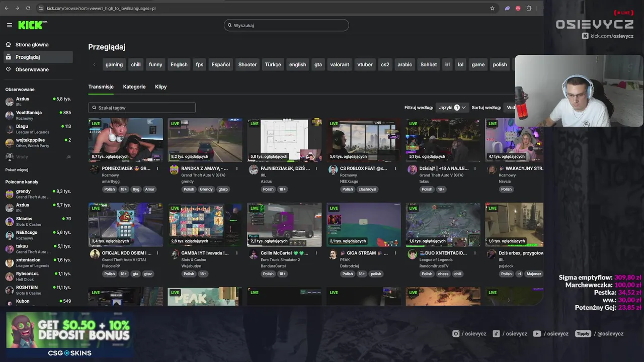This screenshot has height=362, width=644.
Task: Click the Wyszukaj search field
Action: click(x=286, y=25)
